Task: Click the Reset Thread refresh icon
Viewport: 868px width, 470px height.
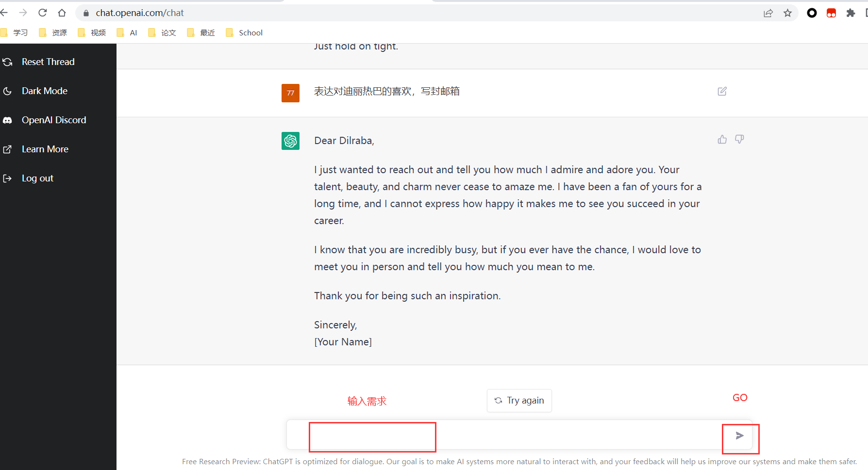Action: click(x=7, y=62)
